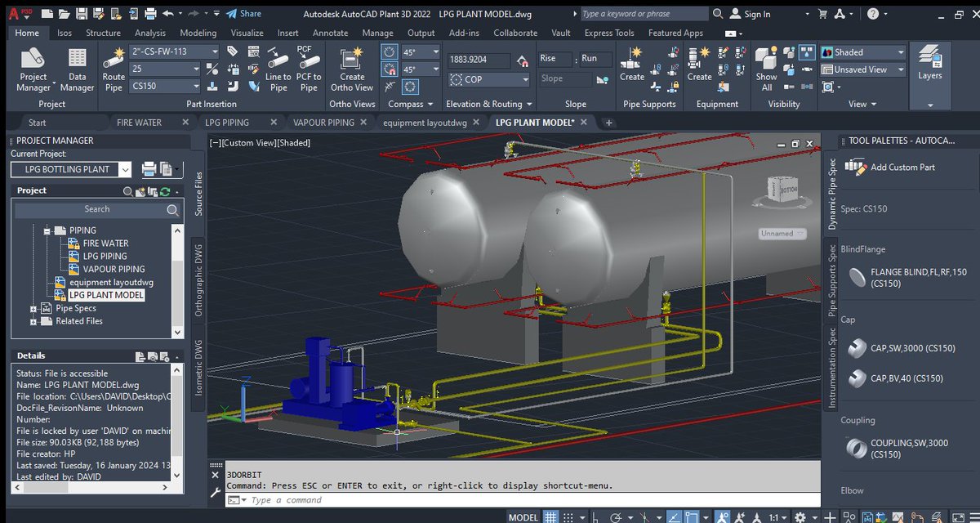Open the Data Manager
The height and width of the screenshot is (523, 980).
click(77, 69)
